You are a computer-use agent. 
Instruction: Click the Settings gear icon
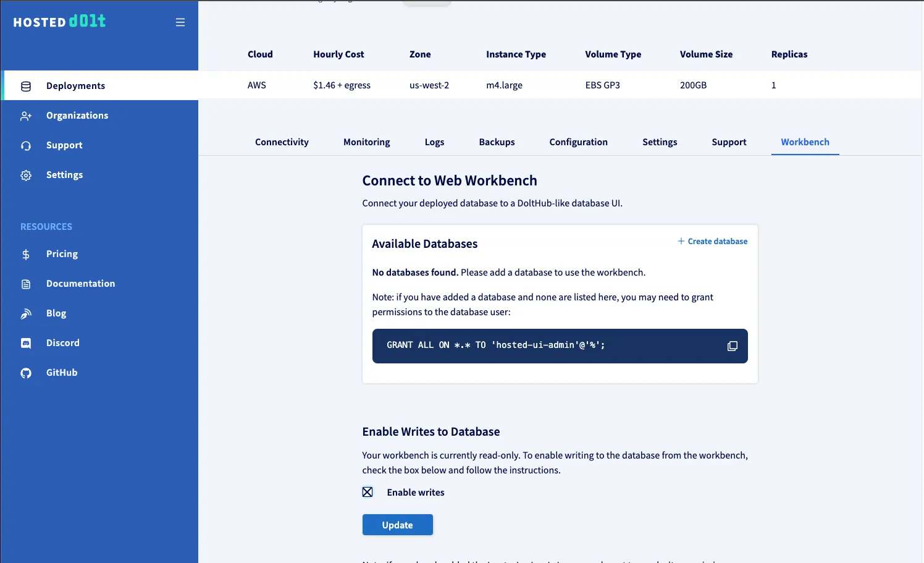pyautogui.click(x=26, y=176)
